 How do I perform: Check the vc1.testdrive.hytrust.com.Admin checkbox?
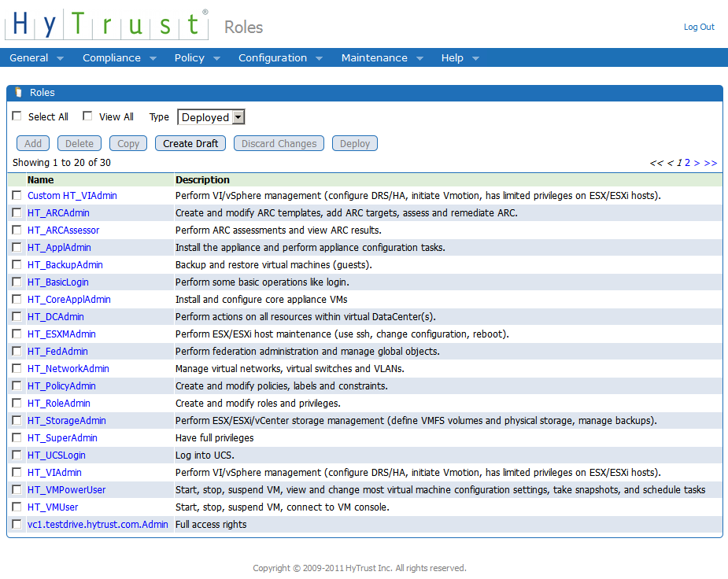[x=17, y=524]
